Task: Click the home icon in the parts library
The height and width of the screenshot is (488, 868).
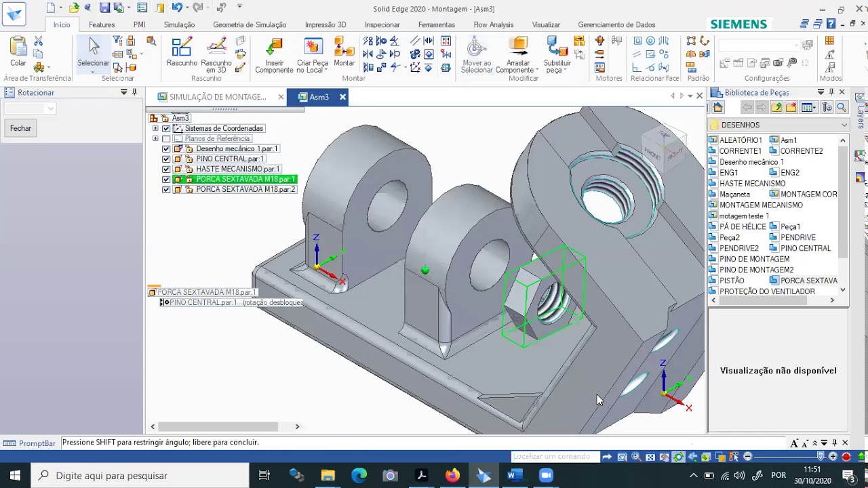Action: point(718,107)
